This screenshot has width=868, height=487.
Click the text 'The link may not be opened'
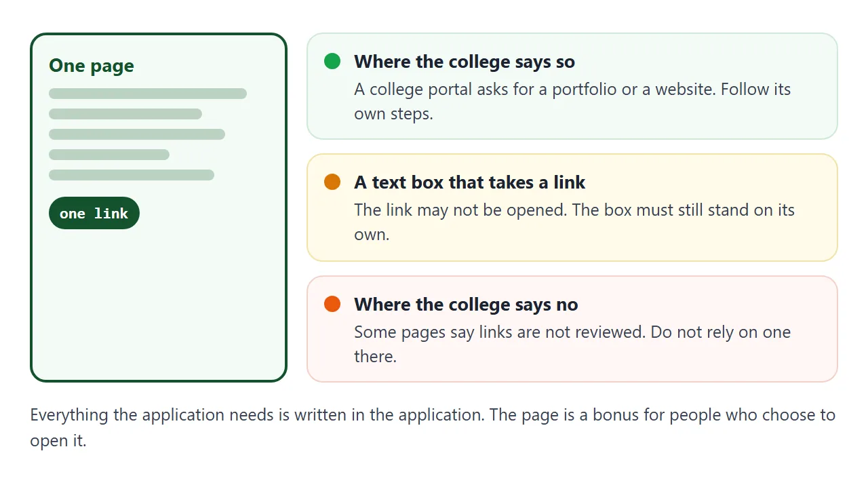coord(460,210)
